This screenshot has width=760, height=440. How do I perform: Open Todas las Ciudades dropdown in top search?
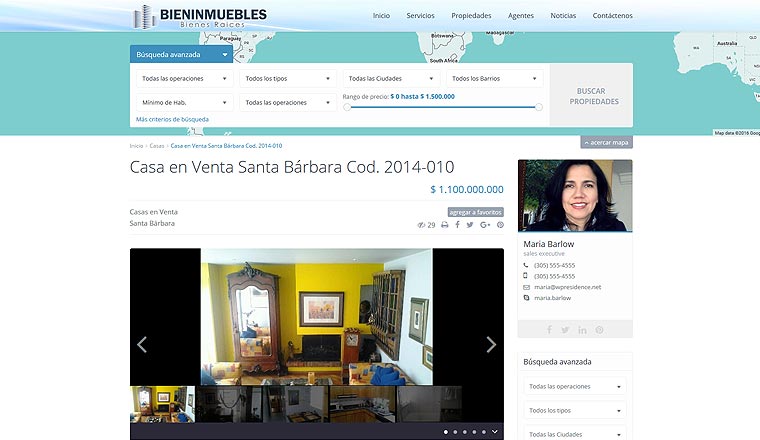click(391, 79)
